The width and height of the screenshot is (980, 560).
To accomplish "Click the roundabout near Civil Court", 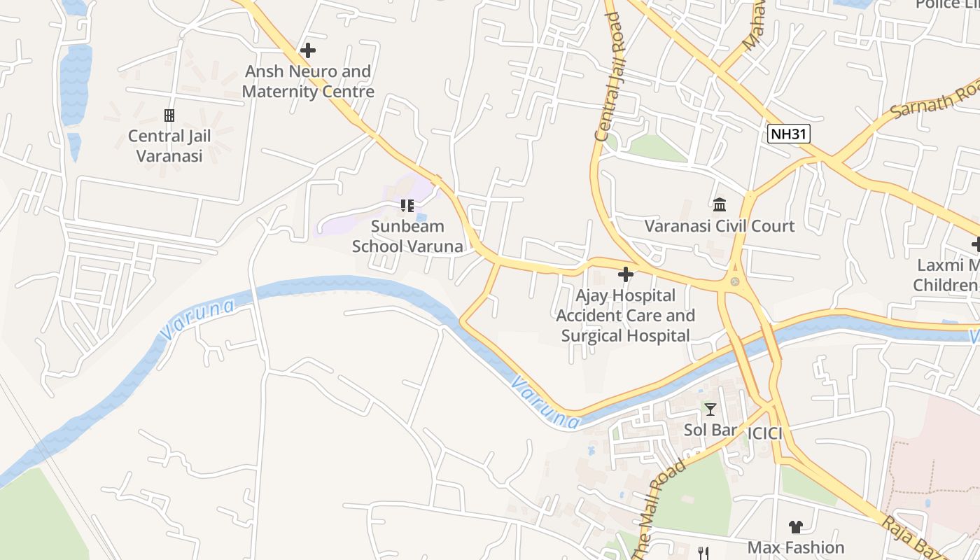I will pyautogui.click(x=734, y=281).
